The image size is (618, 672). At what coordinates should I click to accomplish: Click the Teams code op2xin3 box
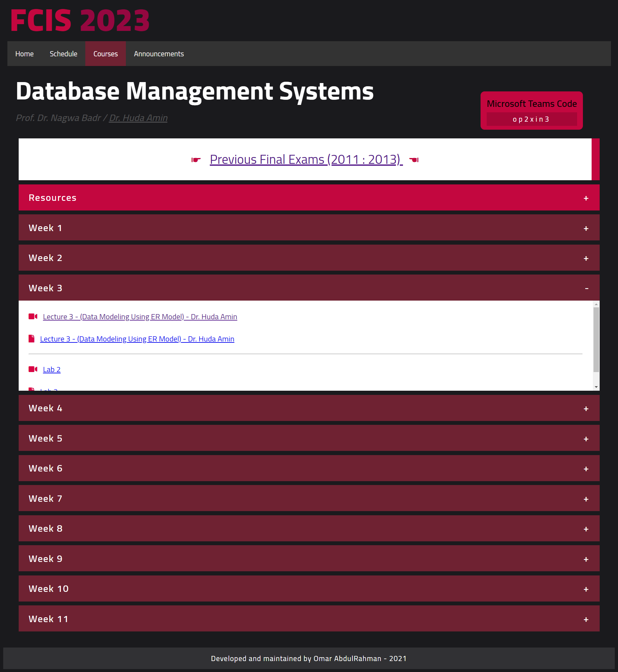tap(531, 119)
